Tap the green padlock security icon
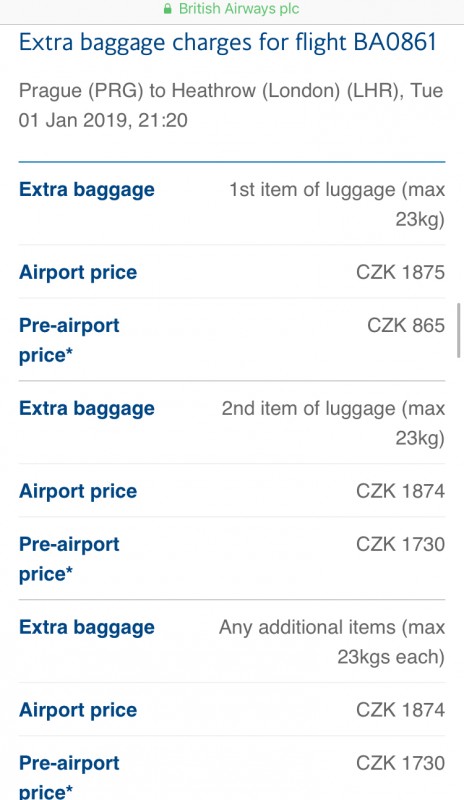 click(167, 9)
